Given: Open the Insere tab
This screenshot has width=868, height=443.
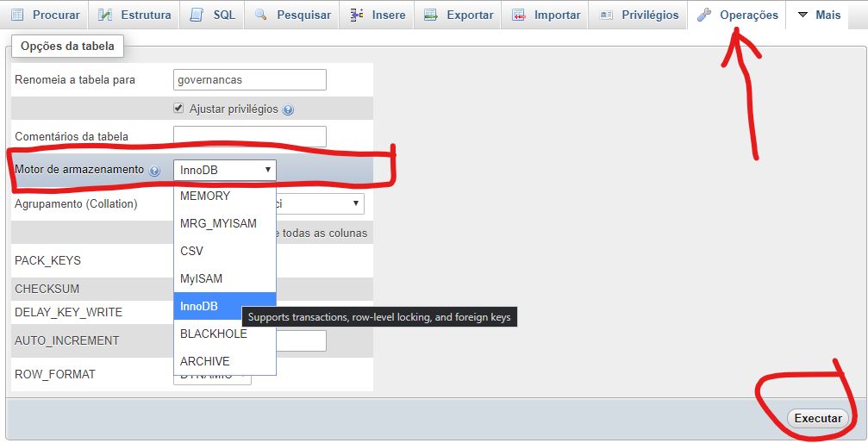Looking at the screenshot, I should point(378,15).
